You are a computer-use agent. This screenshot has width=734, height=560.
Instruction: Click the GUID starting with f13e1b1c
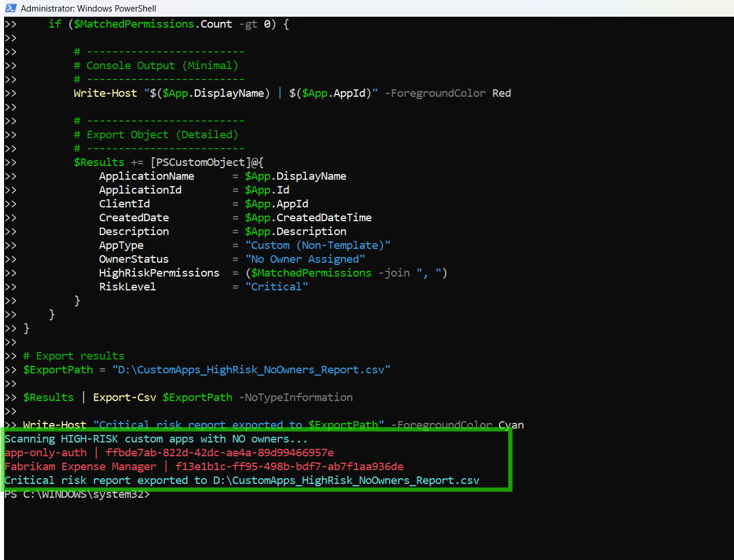click(x=289, y=467)
